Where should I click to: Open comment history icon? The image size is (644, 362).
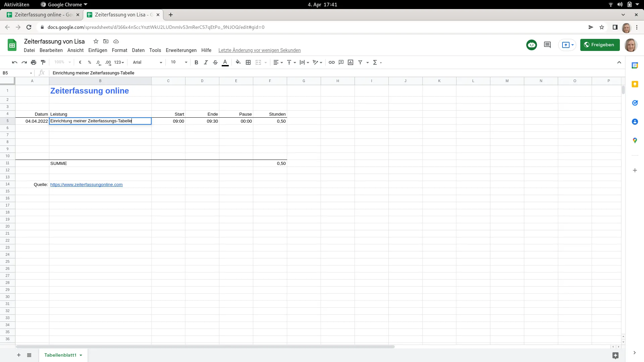click(547, 45)
